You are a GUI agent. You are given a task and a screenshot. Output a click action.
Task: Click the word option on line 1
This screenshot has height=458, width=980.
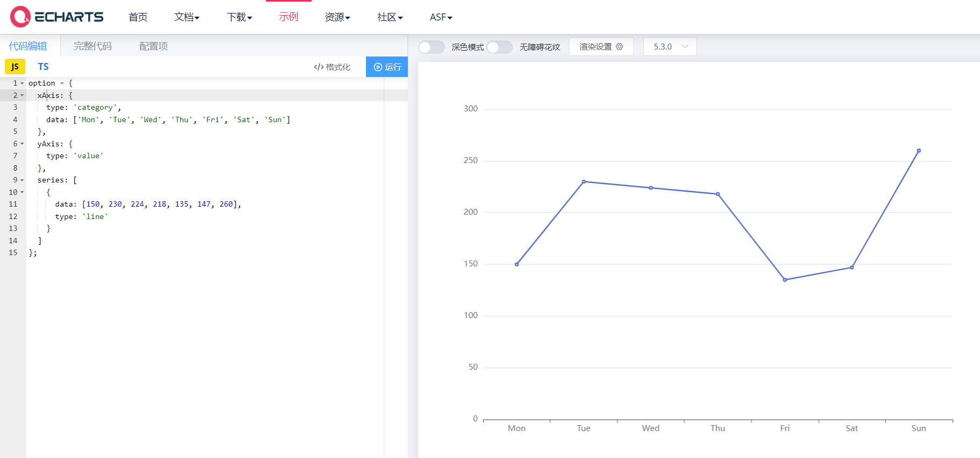pyautogui.click(x=41, y=83)
